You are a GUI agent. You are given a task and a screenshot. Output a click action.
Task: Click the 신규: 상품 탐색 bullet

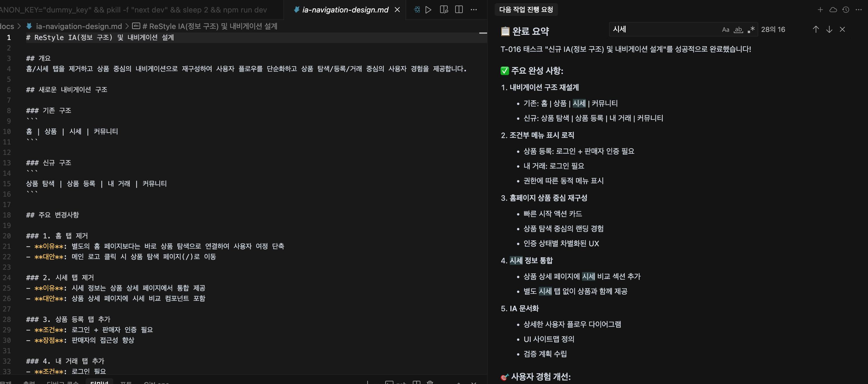click(x=593, y=118)
